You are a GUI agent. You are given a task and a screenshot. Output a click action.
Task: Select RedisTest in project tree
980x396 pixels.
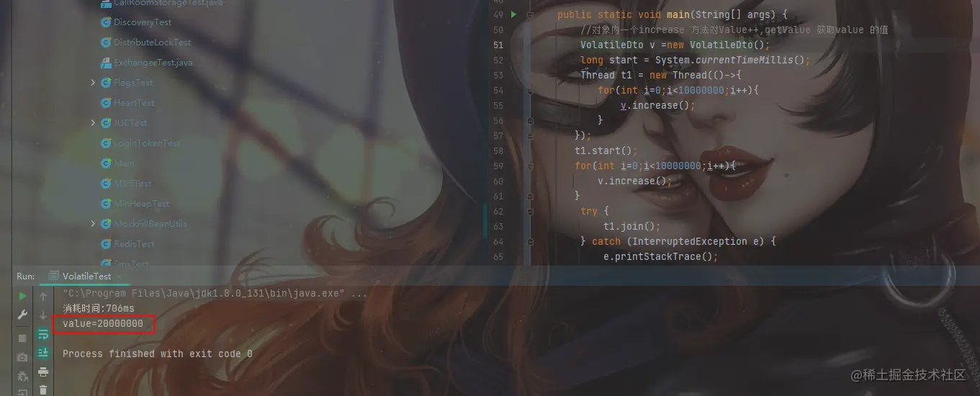(x=134, y=244)
